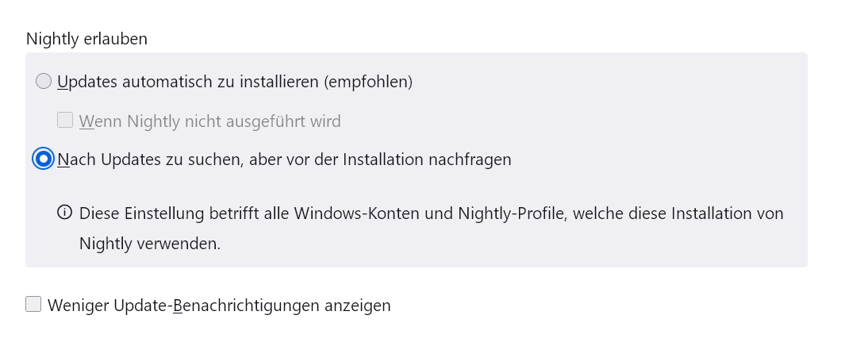868x346 pixels.
Task: Click the 'Nightly erlauben' heading
Action: tap(87, 38)
